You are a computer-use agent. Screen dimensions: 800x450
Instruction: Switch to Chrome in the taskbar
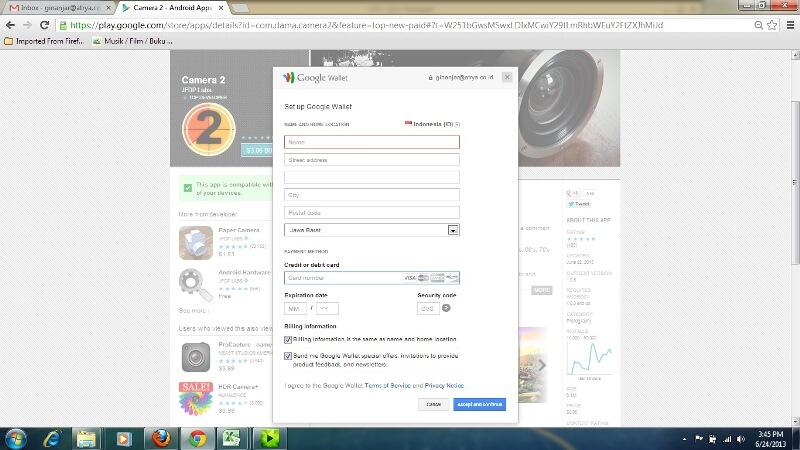197,439
